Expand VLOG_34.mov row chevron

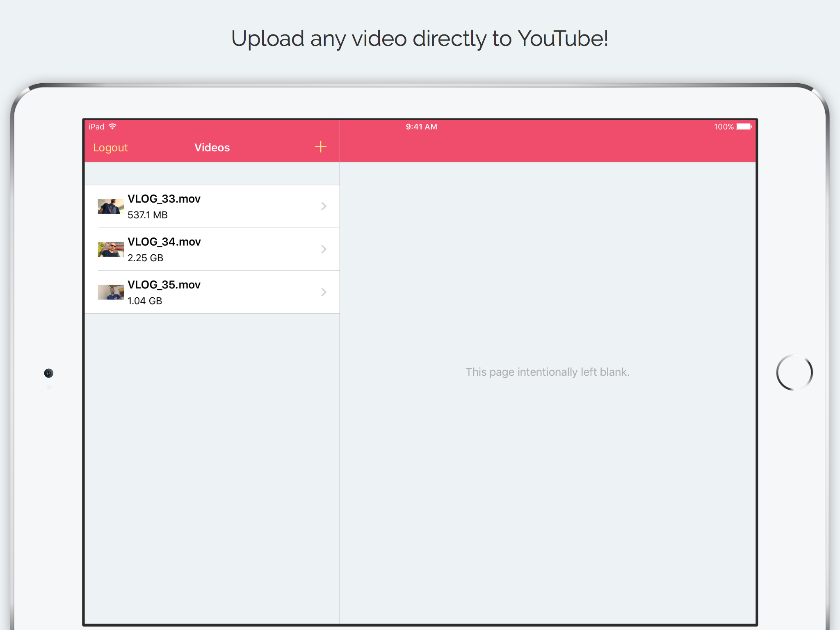tap(324, 249)
